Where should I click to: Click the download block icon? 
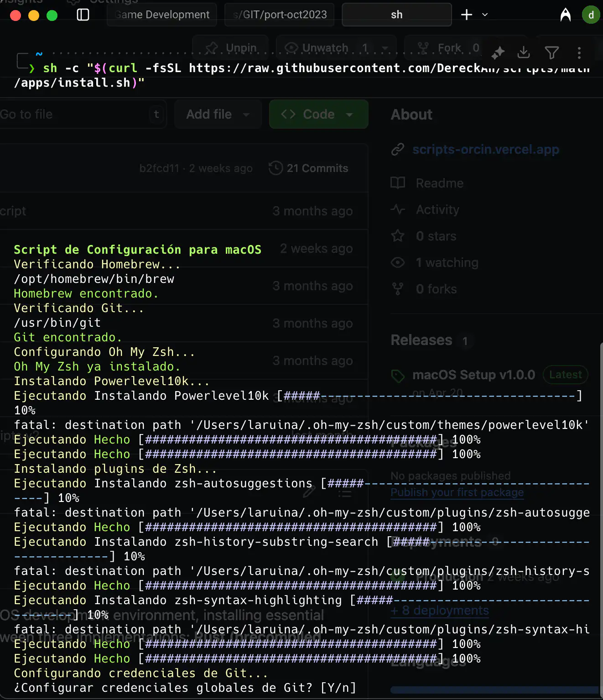[524, 52]
